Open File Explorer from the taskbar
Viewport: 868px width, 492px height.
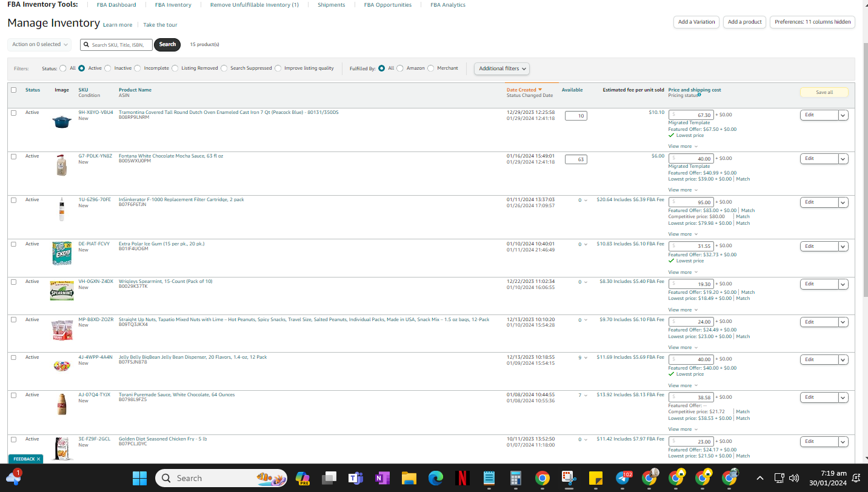tap(409, 478)
